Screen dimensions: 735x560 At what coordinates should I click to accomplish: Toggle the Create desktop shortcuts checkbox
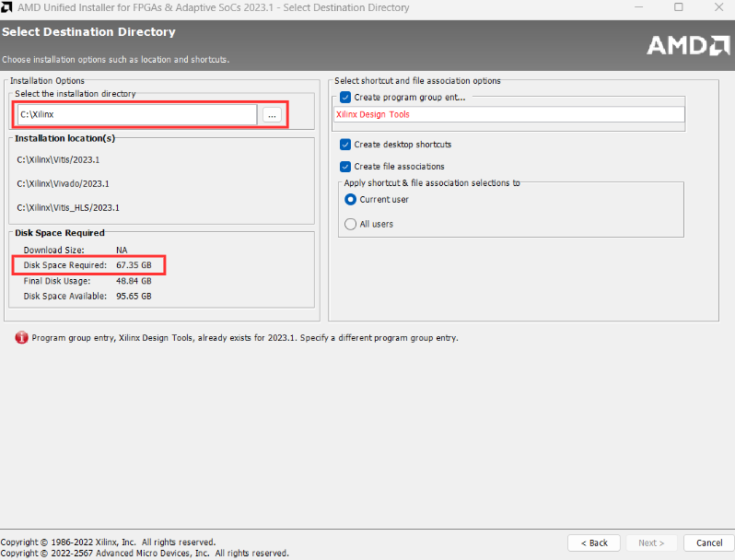pyautogui.click(x=345, y=145)
